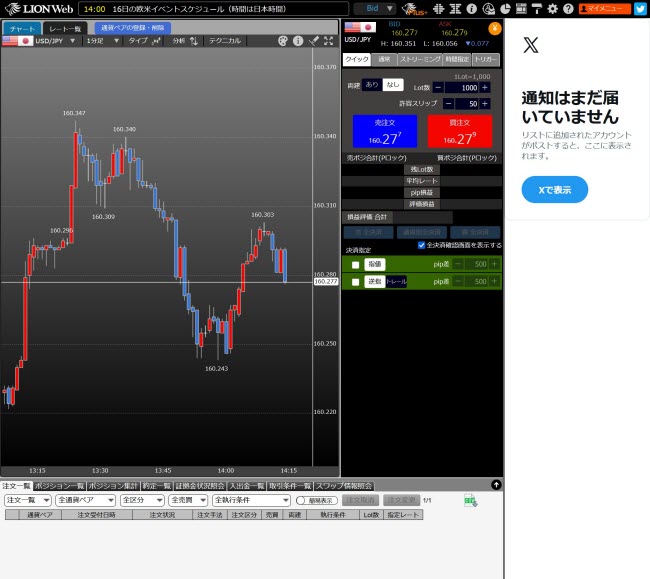Click the Twitter bird icon
The width and height of the screenshot is (650, 579).
tap(640, 9)
